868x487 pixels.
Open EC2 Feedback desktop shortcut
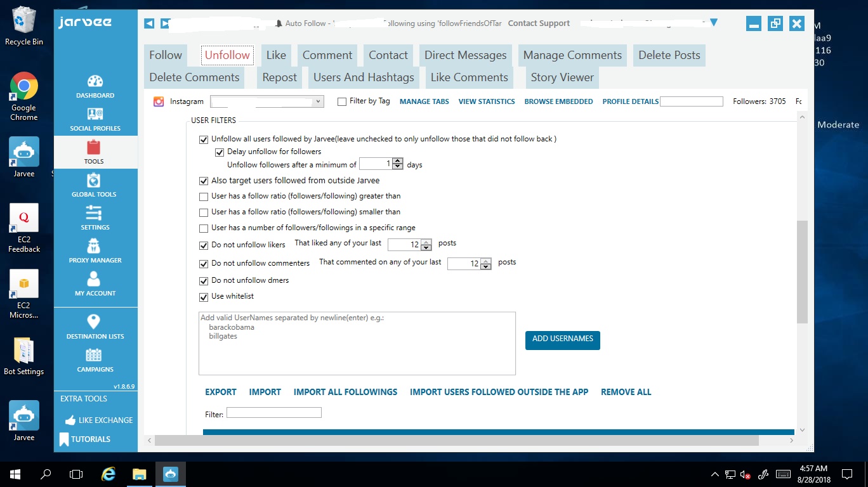[x=24, y=228]
